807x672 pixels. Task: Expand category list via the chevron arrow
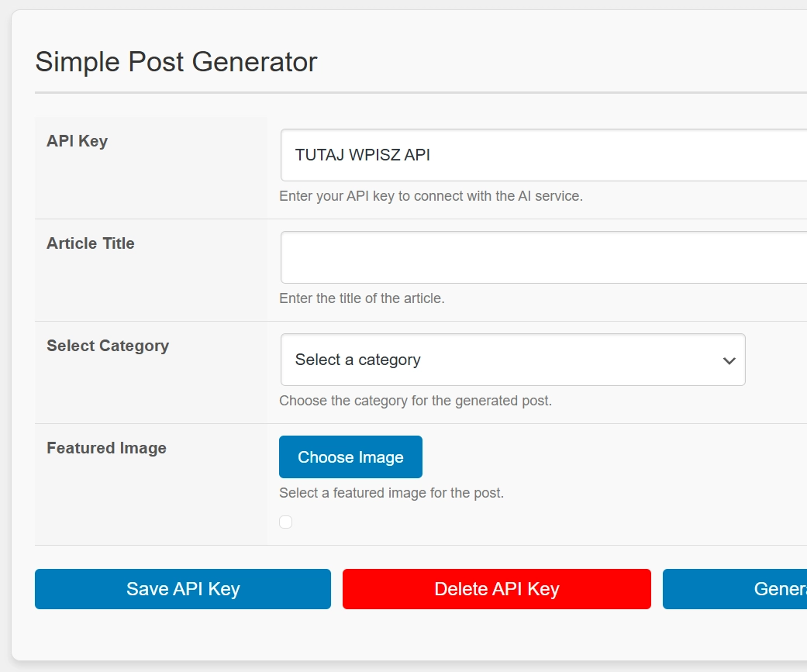[x=727, y=360]
